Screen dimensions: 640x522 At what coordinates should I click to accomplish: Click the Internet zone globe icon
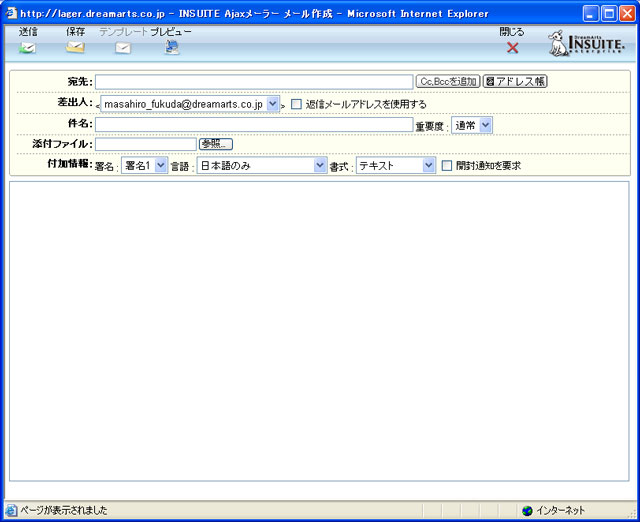coord(527,510)
